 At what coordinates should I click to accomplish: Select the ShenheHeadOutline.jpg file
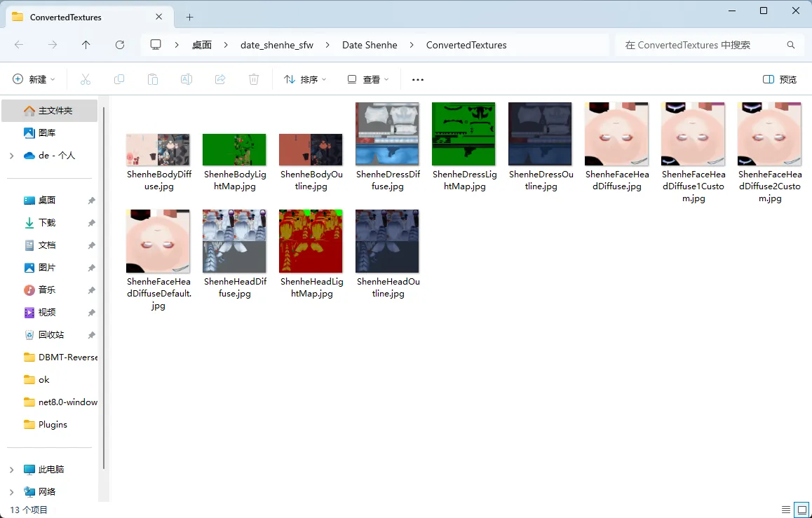tap(387, 254)
